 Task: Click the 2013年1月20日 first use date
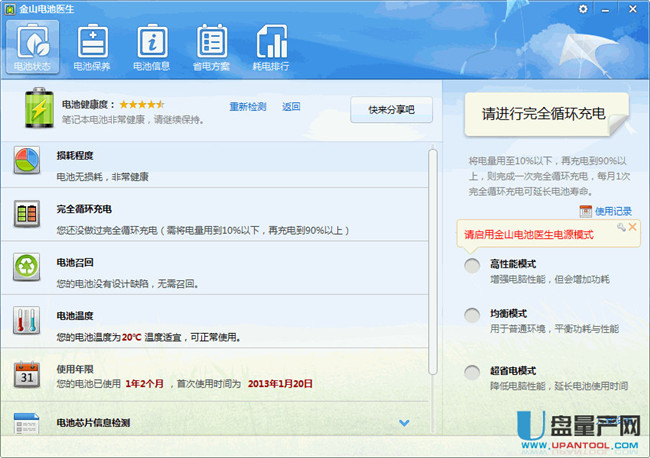(280, 384)
